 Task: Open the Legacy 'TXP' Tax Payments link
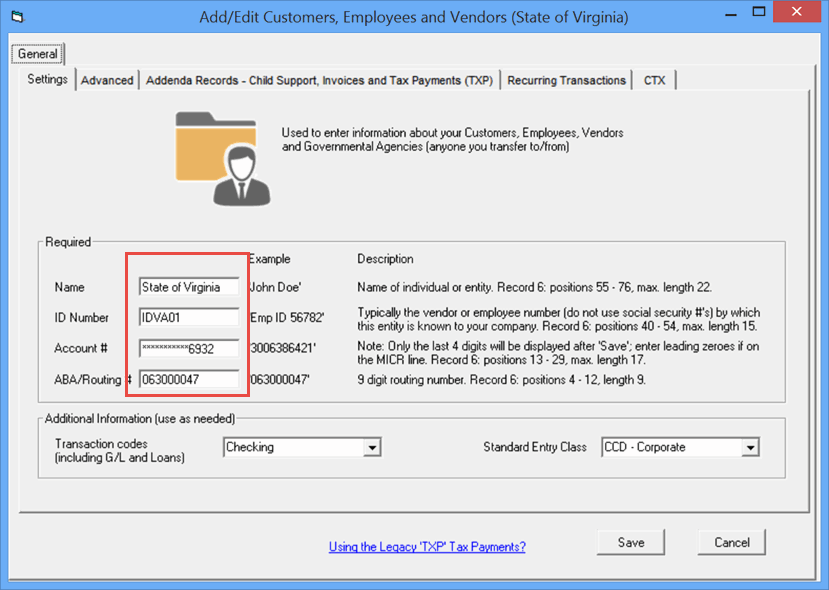(427, 547)
